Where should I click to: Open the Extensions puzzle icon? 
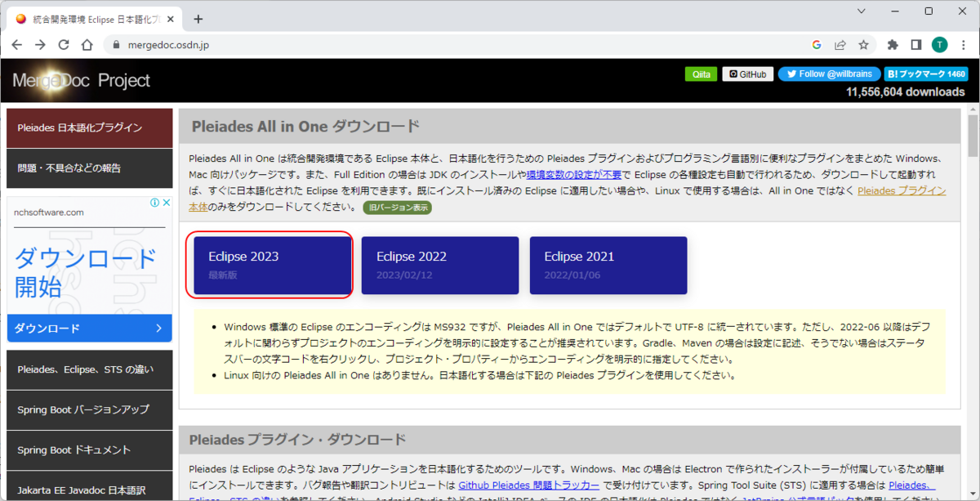coord(893,45)
